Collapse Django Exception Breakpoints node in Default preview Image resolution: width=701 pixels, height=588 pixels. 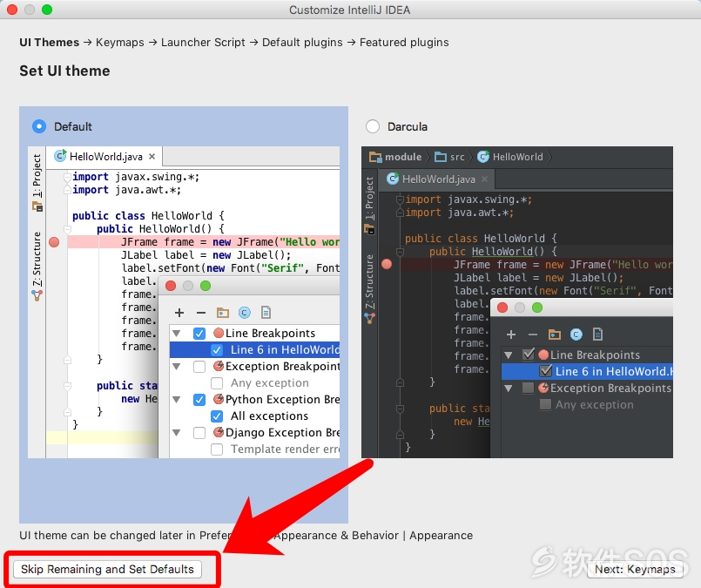(x=177, y=433)
